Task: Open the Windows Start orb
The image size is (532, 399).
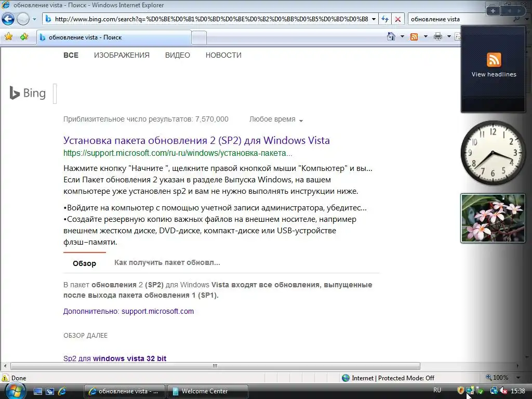Action: [x=15, y=391]
